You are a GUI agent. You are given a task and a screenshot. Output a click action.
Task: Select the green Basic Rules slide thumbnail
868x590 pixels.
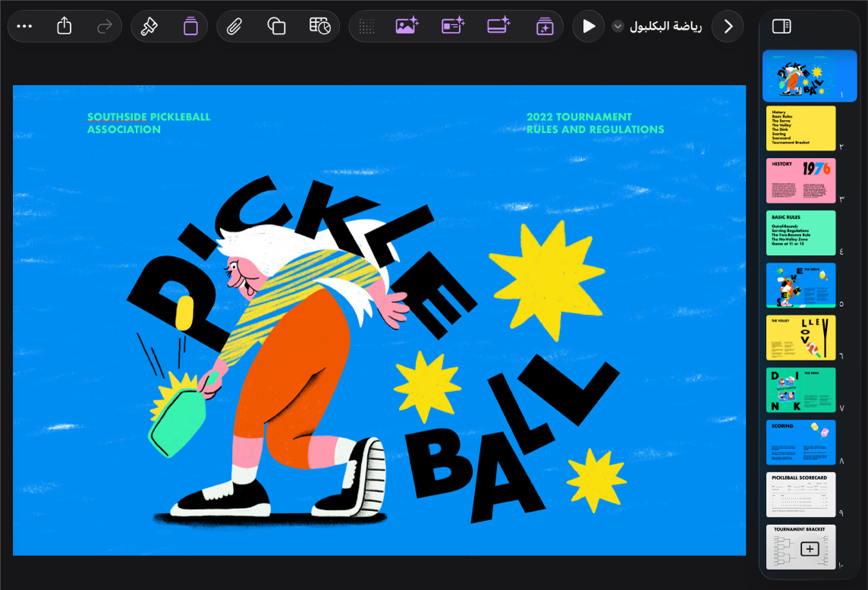[800, 232]
